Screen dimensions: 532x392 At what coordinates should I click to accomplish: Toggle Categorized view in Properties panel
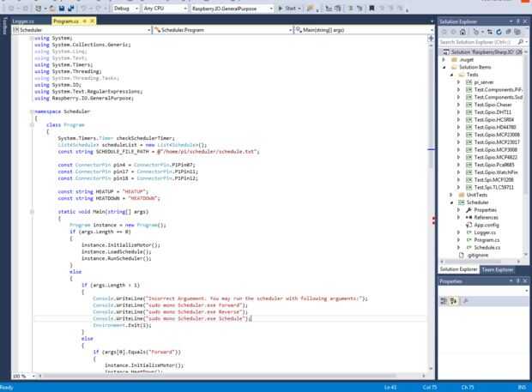(444, 301)
